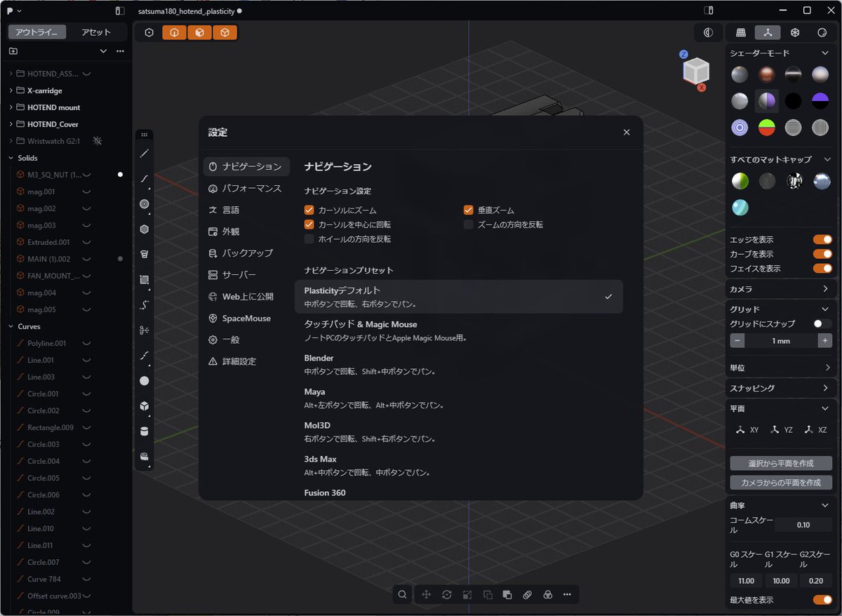
Task: Select the hexagon polygon tool
Action: pos(145,229)
